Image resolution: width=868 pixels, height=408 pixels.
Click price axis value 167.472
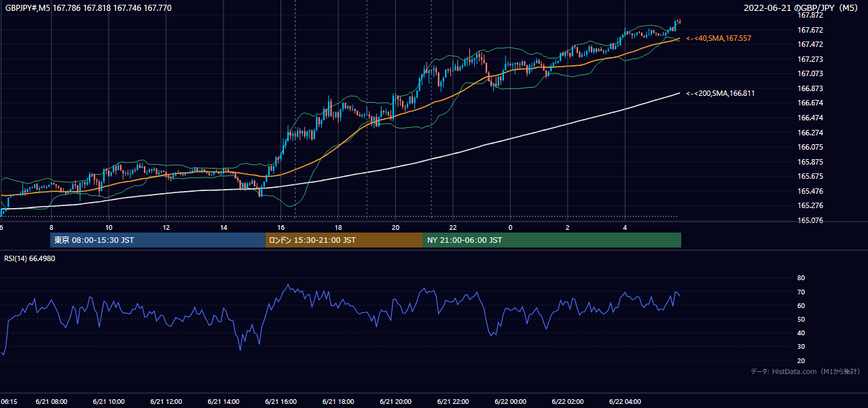click(x=810, y=44)
